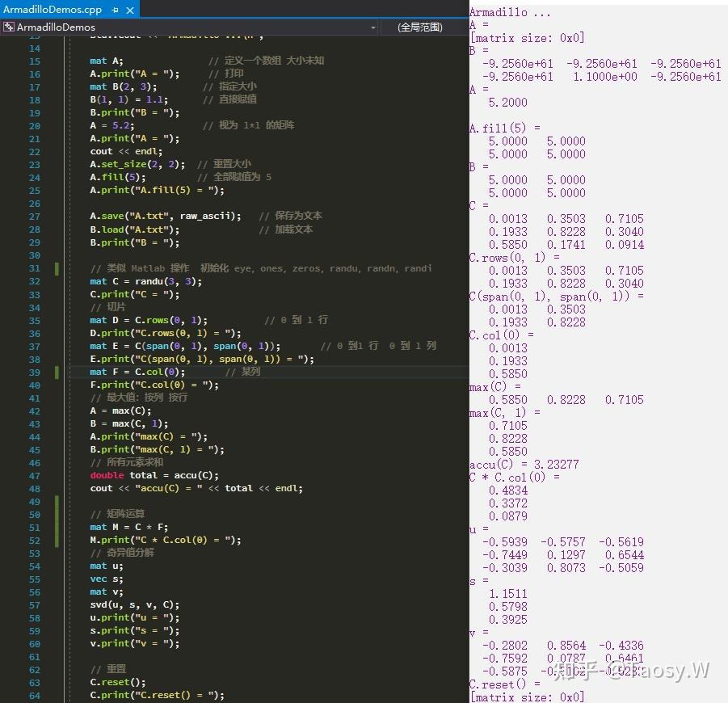Open the (全局范围) scope dropdown
728x703 pixels.
pos(420,27)
